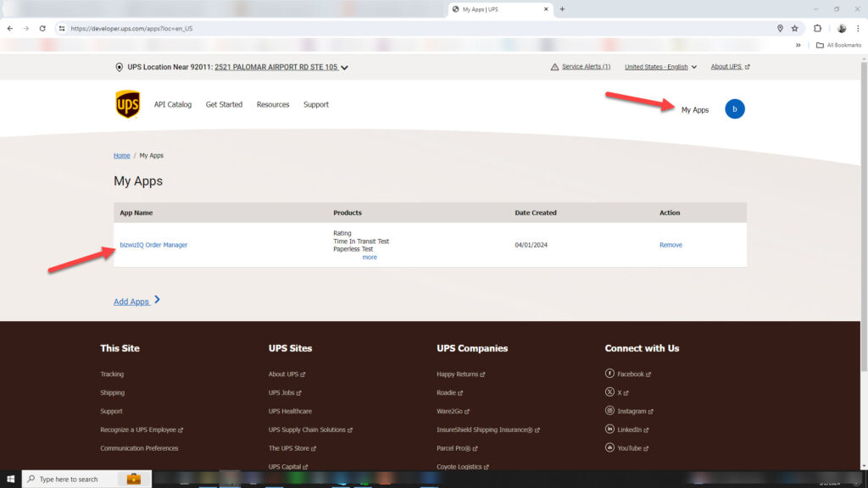Click the UPS shield logo
The width and height of the screenshot is (868, 488).
[127, 104]
